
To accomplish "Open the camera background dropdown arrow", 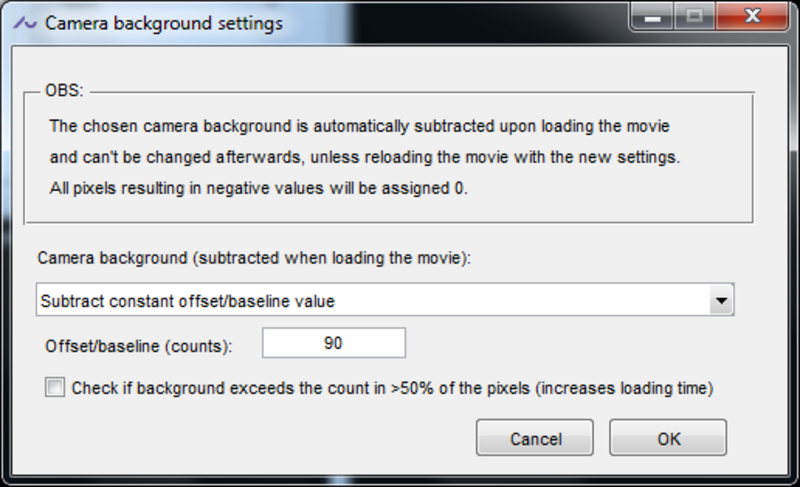I will pyautogui.click(x=719, y=300).
